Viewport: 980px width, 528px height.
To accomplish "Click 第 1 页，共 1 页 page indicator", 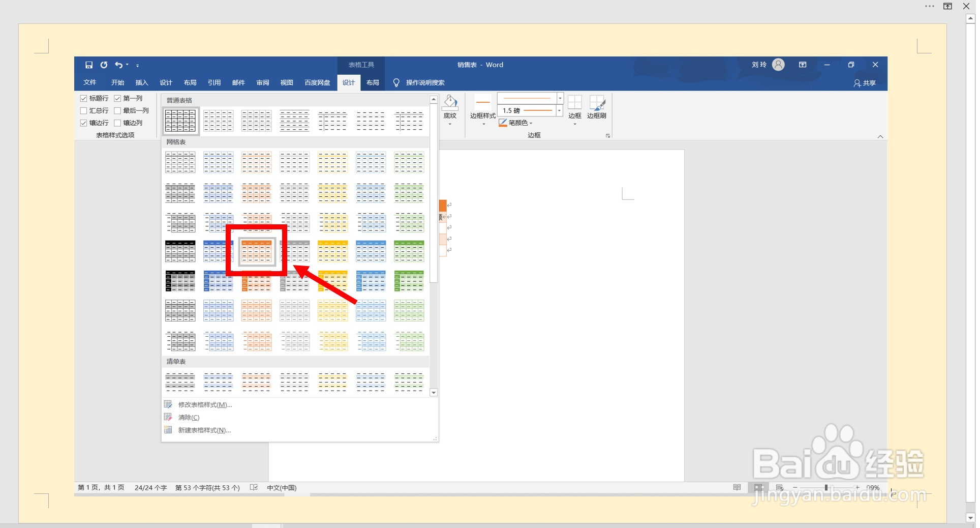I will 101,487.
